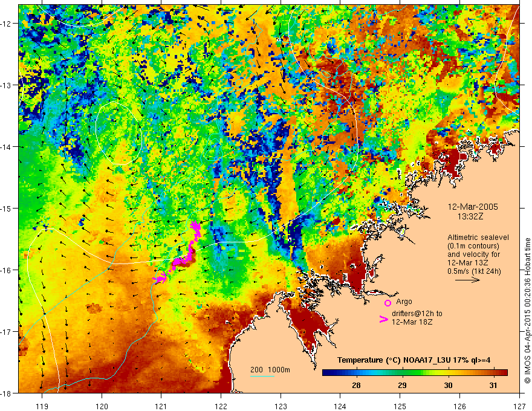
Task: Click latitude axis label -17
Action: pyautogui.click(x=7, y=332)
